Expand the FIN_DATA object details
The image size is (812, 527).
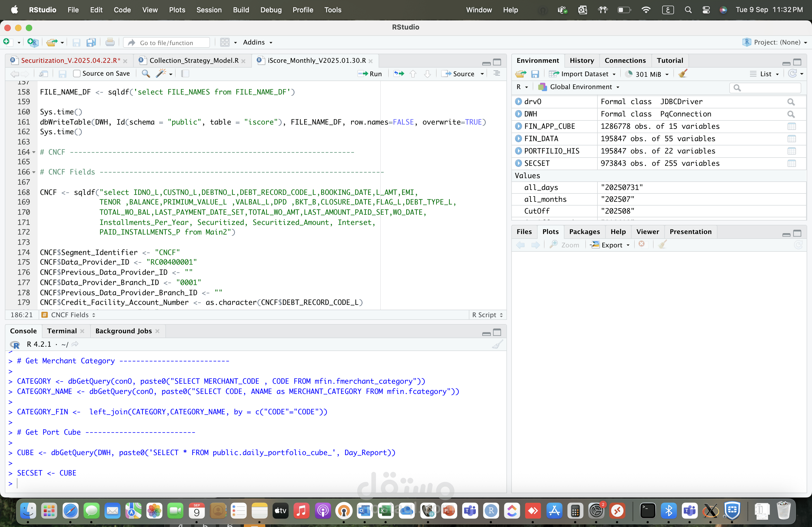click(518, 138)
